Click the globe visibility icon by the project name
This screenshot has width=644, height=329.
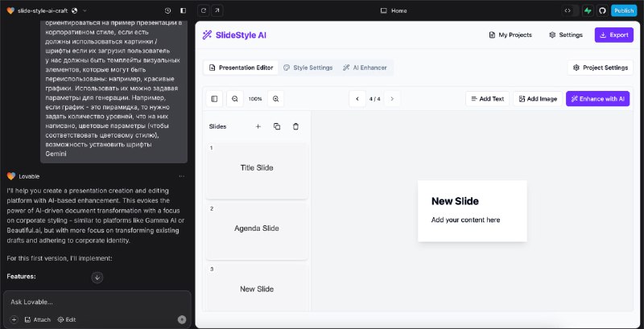74,10
